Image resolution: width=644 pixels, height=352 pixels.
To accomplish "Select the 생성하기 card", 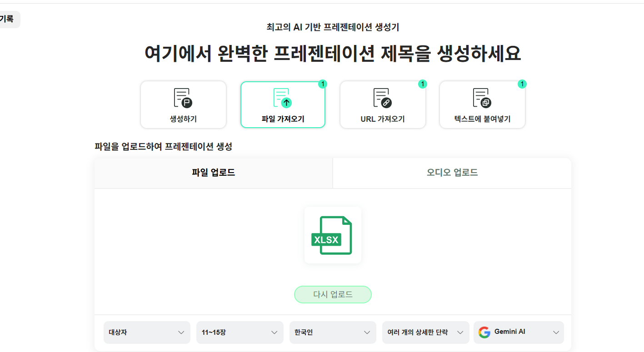I will click(183, 104).
